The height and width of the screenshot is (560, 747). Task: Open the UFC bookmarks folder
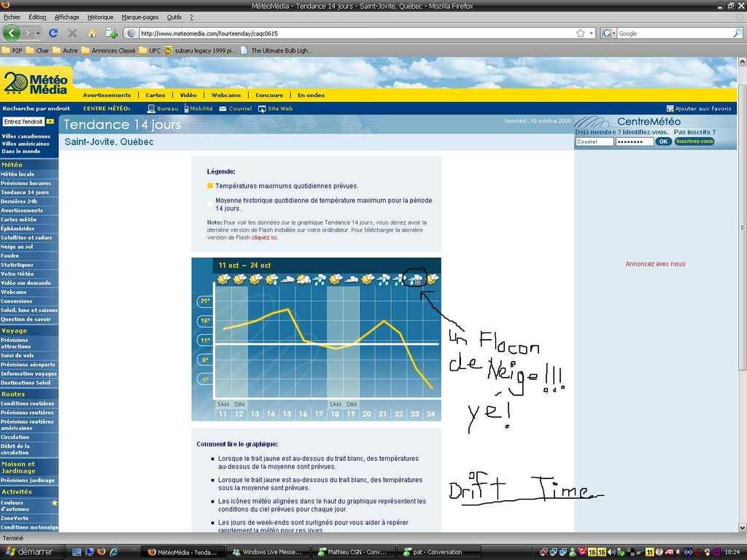[x=150, y=50]
